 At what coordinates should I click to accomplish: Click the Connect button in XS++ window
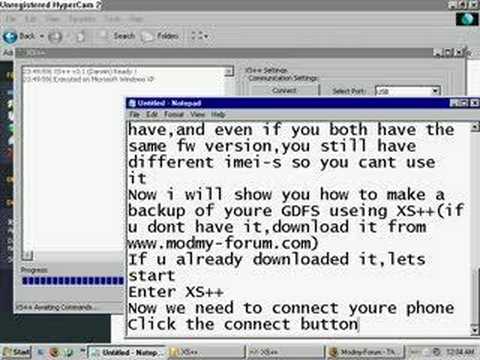284,91
